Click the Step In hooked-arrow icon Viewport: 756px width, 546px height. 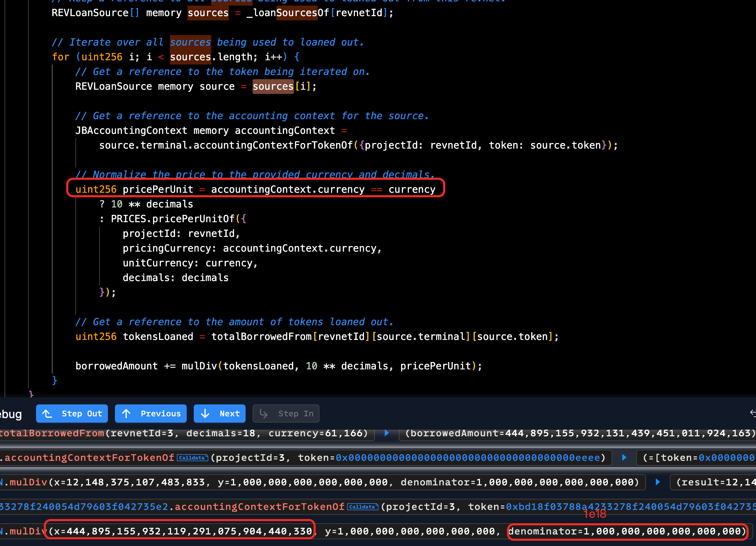[263, 414]
